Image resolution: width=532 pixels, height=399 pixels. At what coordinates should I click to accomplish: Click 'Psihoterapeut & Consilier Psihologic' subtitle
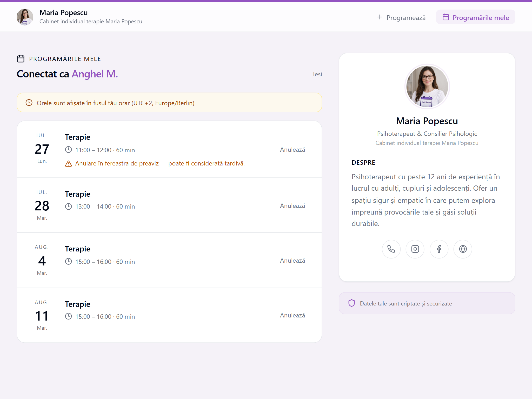tap(427, 134)
